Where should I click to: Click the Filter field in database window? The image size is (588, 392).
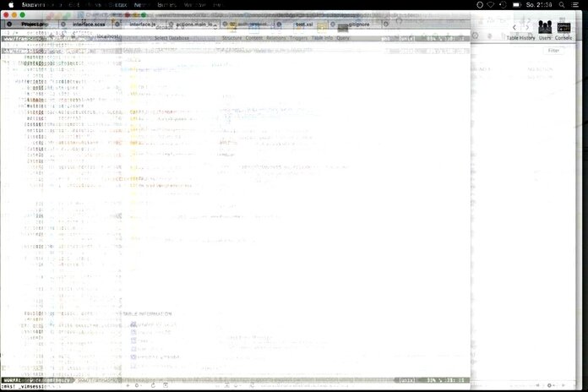pyautogui.click(x=554, y=51)
